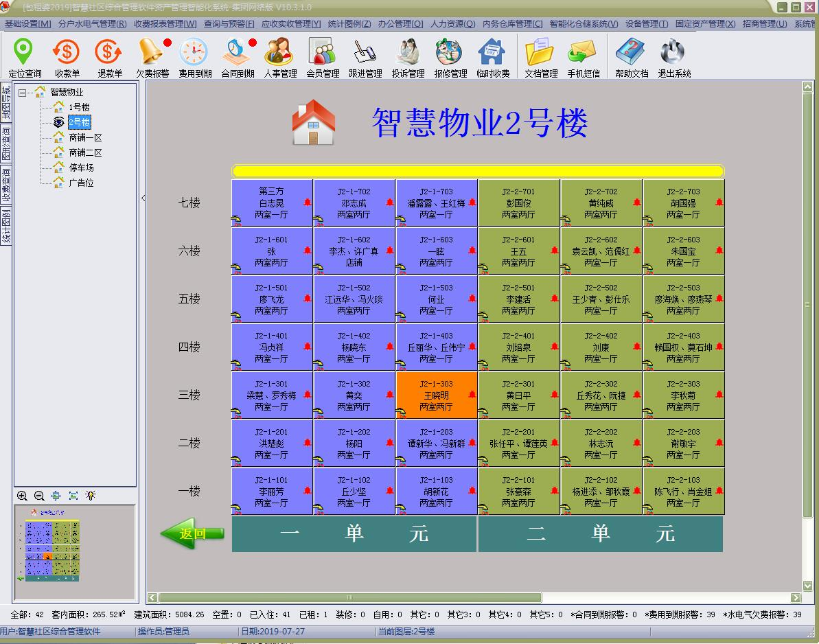The image size is (819, 644).
Task: Toggle the light bulb highlight on the minimap toolbar
Action: click(x=91, y=496)
